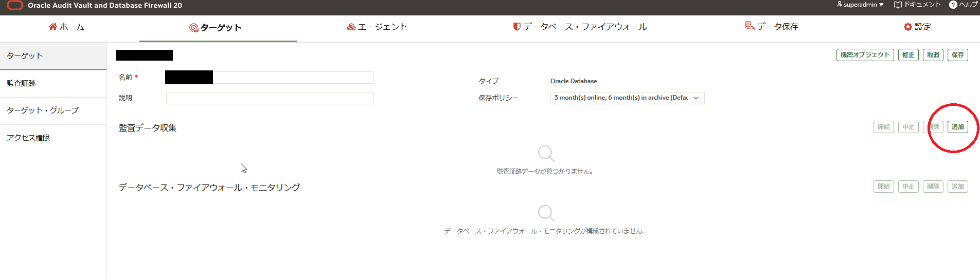Click the 修正 button
This screenshot has width=980, height=279.
click(908, 55)
